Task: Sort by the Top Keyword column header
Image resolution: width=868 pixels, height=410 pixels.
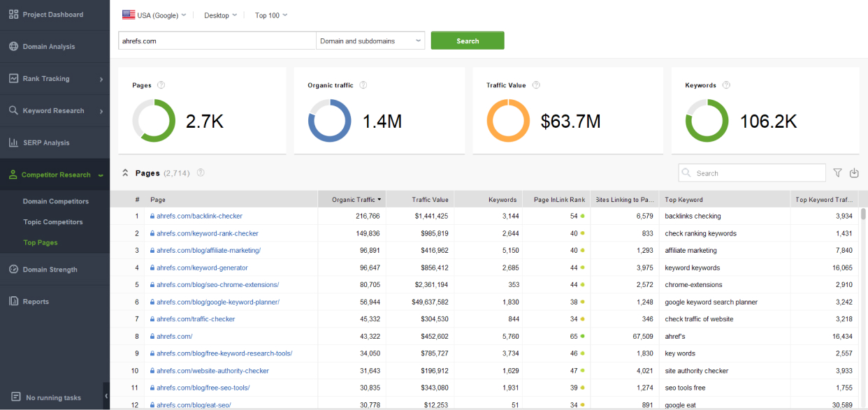Action: [725, 200]
